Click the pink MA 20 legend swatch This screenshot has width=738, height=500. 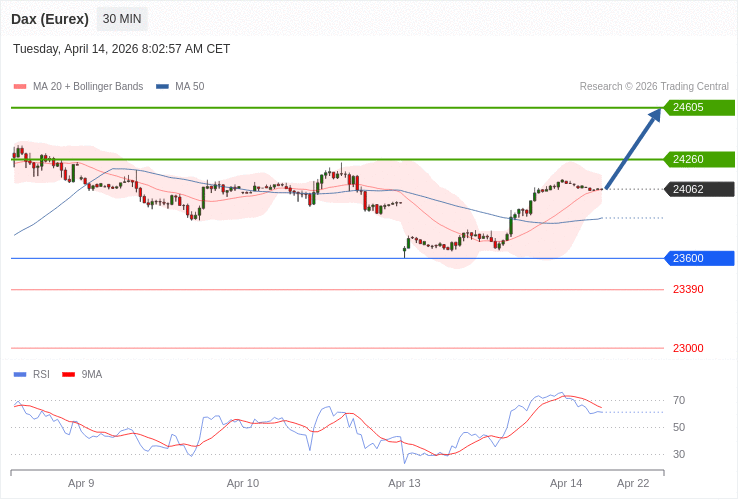(20, 87)
